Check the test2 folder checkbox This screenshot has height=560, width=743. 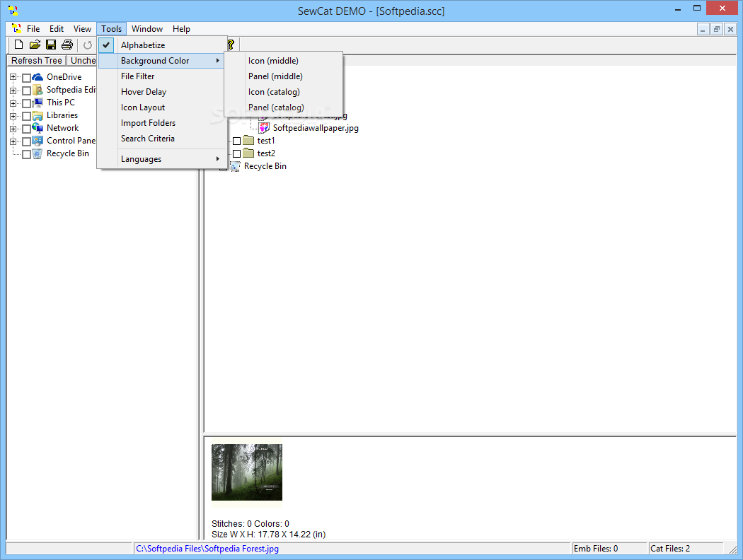tap(236, 154)
